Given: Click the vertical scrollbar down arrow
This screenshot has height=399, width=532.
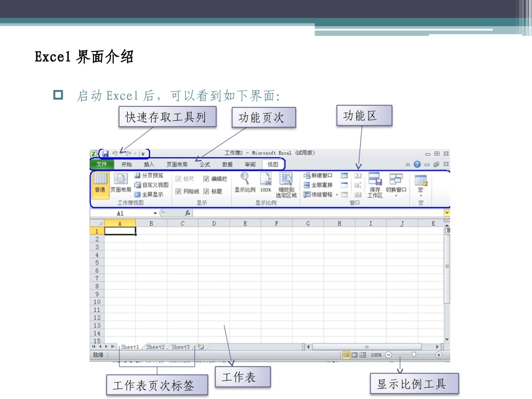Looking at the screenshot, I should (x=447, y=339).
